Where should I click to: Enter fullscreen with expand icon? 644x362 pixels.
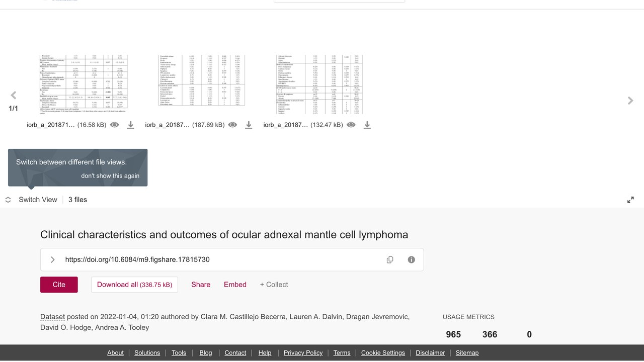coord(630,200)
